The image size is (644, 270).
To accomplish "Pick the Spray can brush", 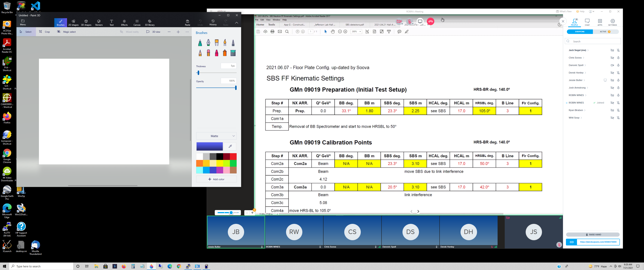I will point(225,53).
